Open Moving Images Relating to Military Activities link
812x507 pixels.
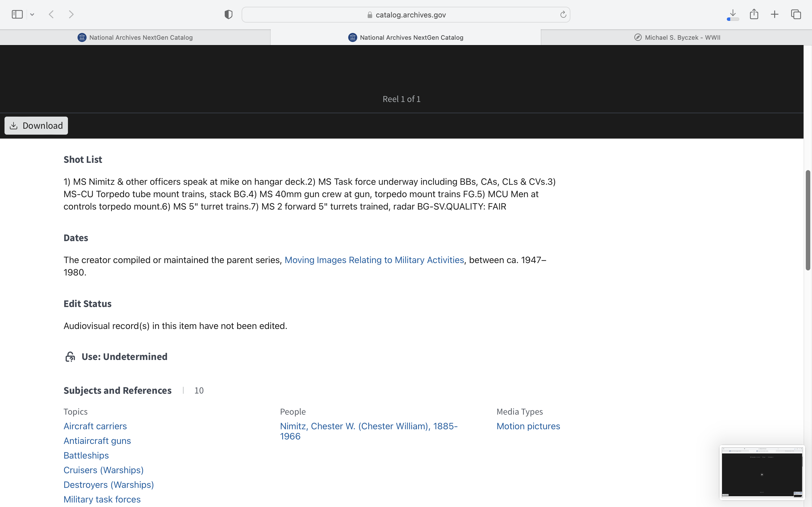(374, 260)
